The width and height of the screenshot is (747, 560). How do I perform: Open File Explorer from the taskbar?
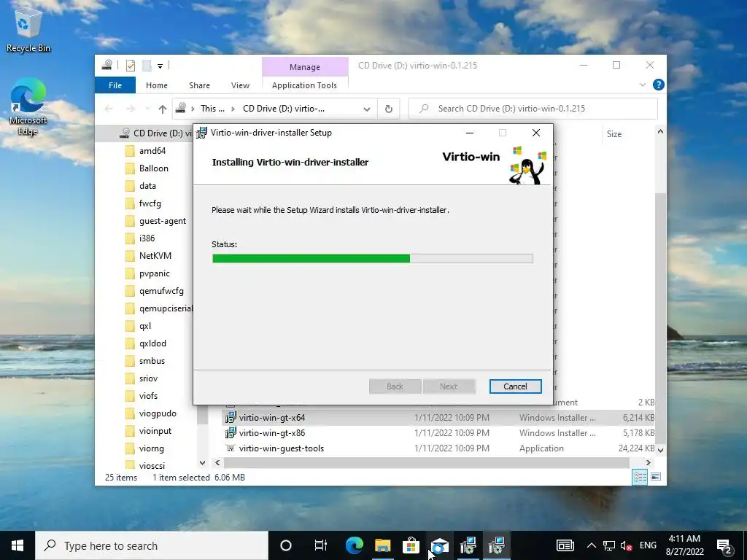coord(382,545)
